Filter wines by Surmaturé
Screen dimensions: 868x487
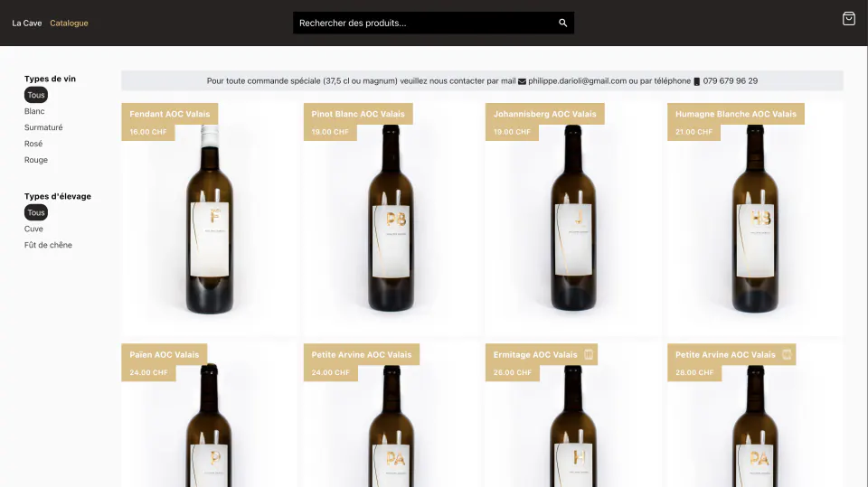coord(43,127)
